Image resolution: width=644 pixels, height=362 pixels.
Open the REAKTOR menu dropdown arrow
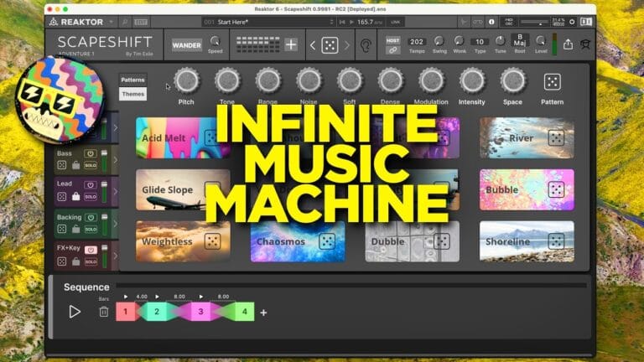click(111, 22)
